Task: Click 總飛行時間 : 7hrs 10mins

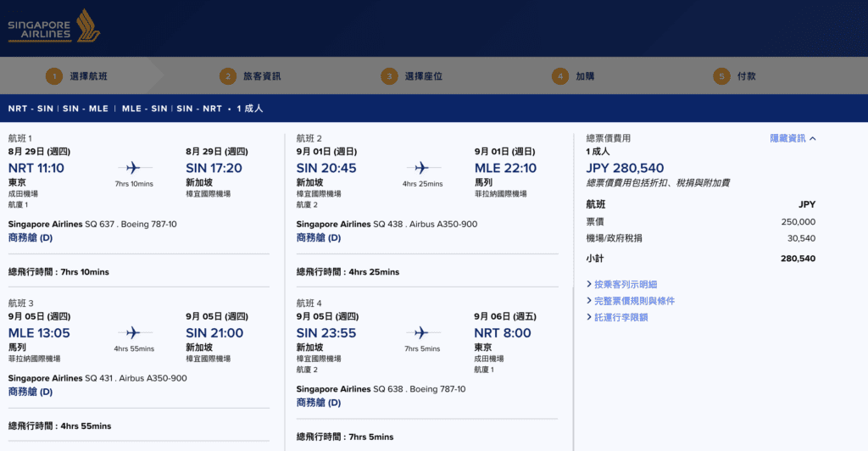Action: 58,272
